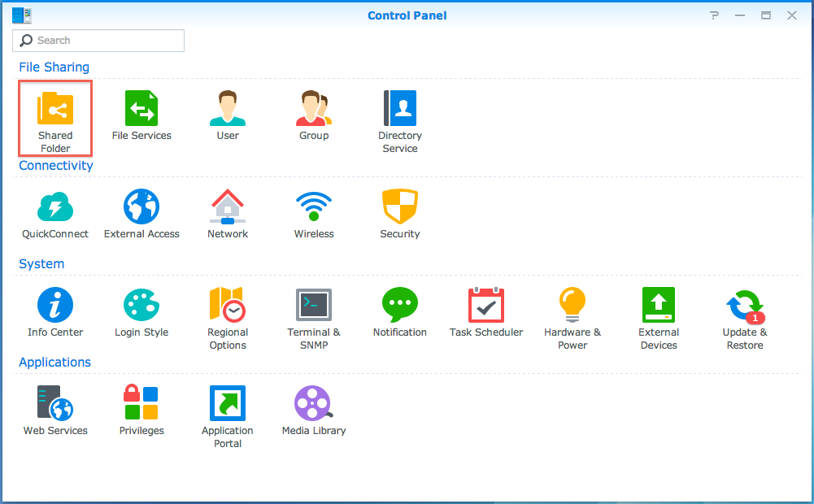Open Info Center
The width and height of the screenshot is (814, 504).
pos(55,306)
